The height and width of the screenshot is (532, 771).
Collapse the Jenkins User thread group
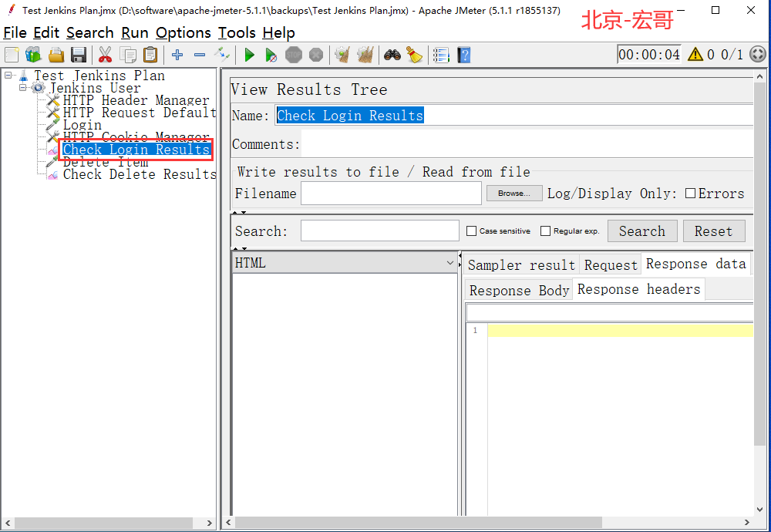(22, 88)
